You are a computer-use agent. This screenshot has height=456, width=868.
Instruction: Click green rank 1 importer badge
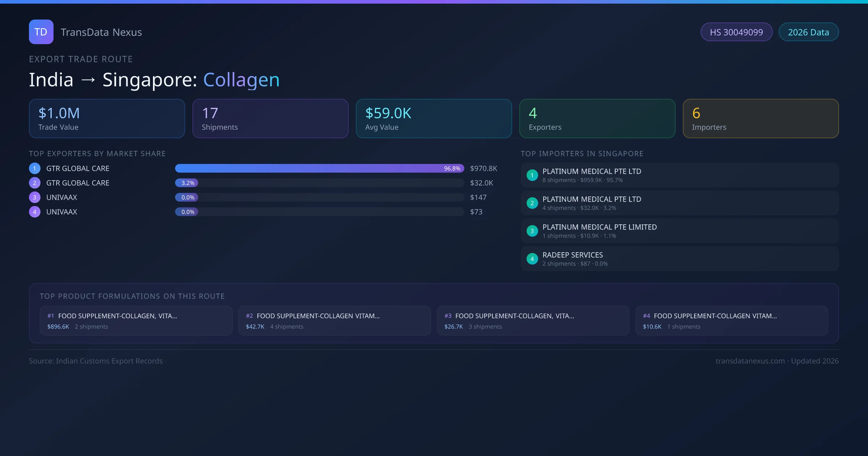click(532, 175)
